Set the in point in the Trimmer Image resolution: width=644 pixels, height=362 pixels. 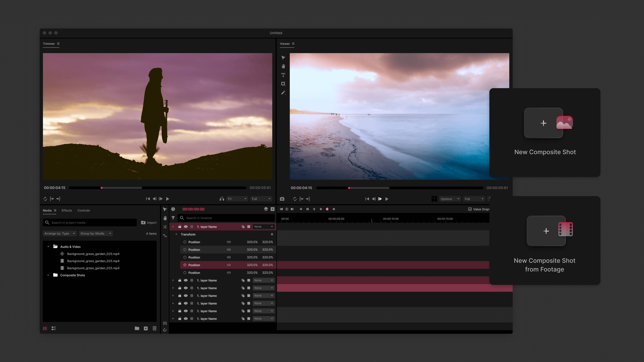(52, 199)
